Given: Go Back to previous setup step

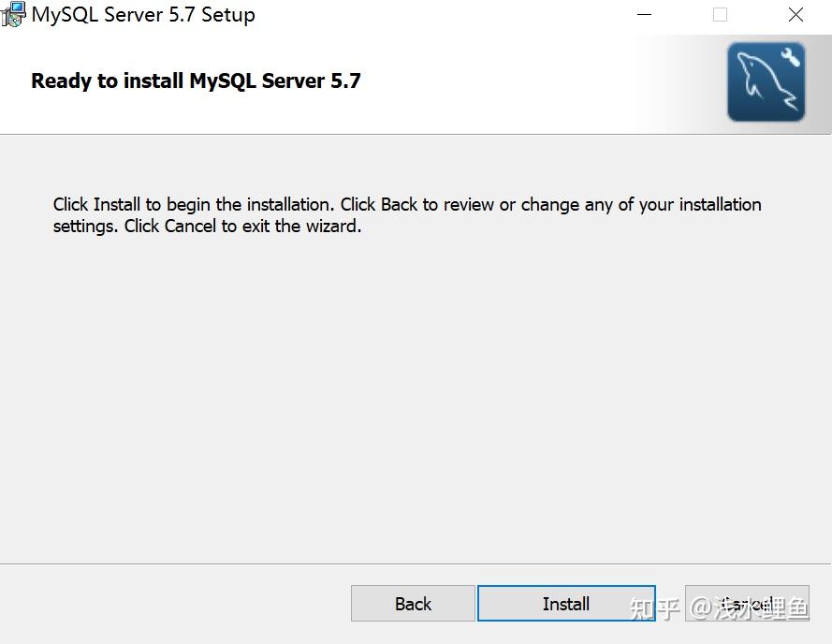Looking at the screenshot, I should tap(413, 604).
